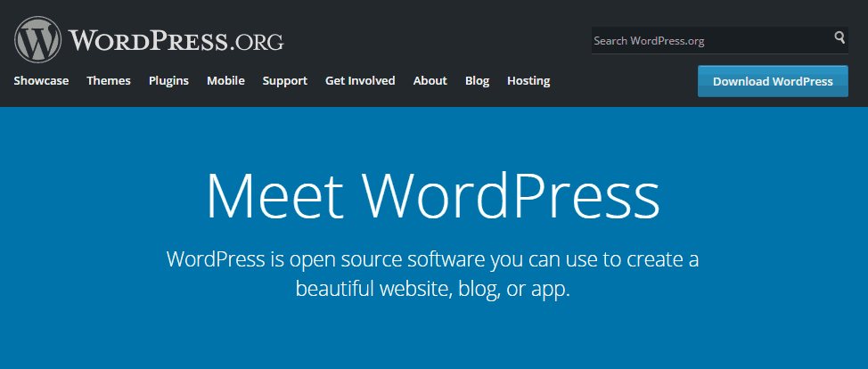Click the WordPress circular W logo
Image resolution: width=868 pixels, height=369 pixels.
(x=37, y=39)
